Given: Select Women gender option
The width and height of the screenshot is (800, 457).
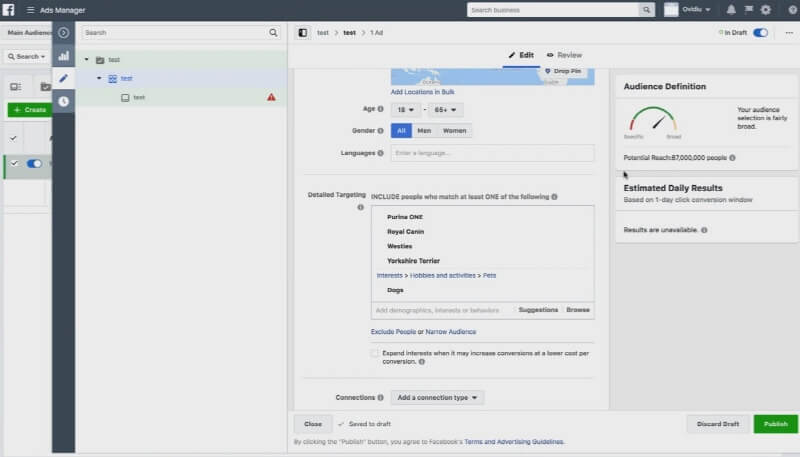Looking at the screenshot, I should (x=455, y=131).
